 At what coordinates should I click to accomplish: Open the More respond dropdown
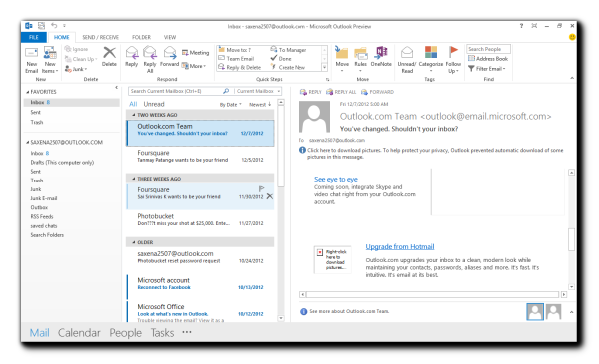(x=194, y=66)
